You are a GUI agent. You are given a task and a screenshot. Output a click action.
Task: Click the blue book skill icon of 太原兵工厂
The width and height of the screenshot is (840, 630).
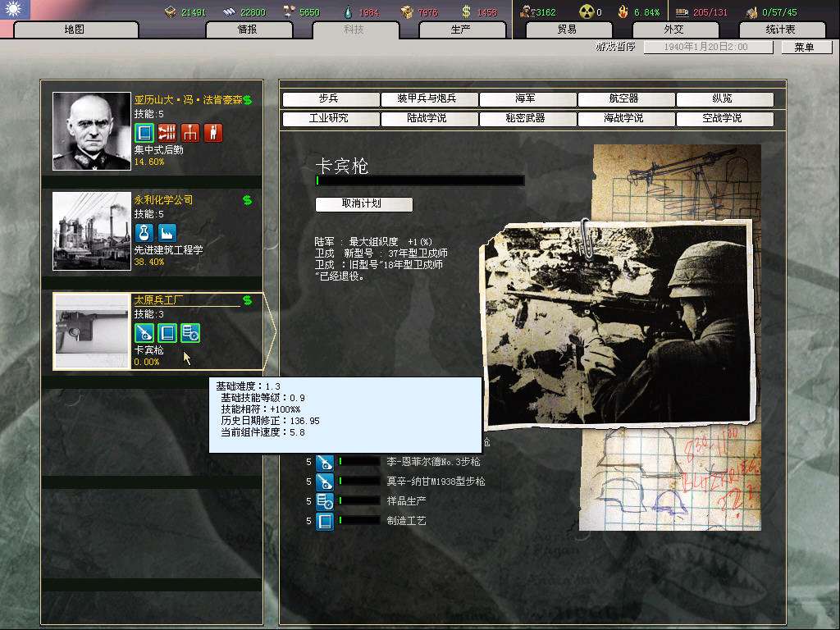click(167, 333)
